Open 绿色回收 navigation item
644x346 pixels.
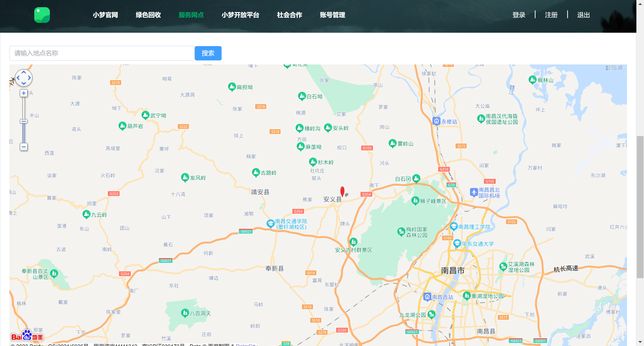tap(148, 15)
